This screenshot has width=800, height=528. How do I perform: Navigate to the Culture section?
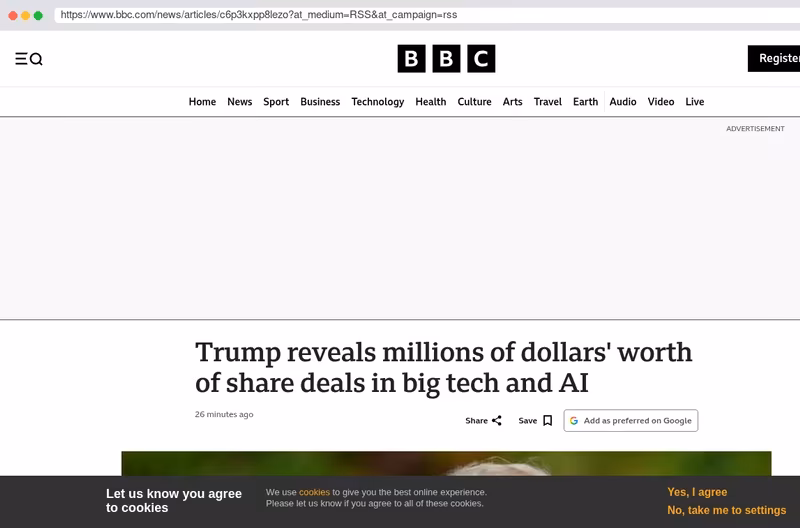coord(474,102)
